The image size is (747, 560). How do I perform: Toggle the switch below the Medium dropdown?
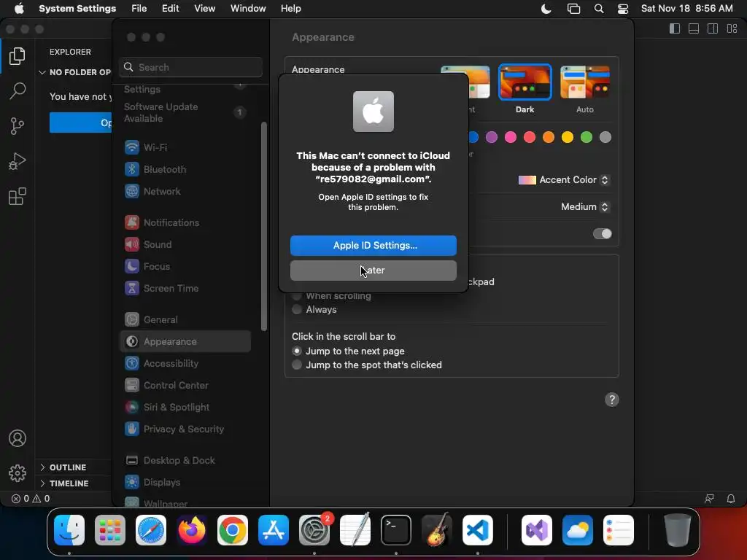(602, 234)
